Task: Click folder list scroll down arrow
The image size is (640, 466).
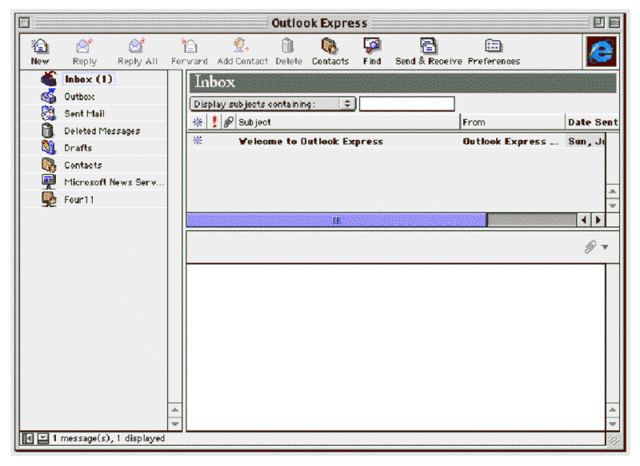Action: coord(175,424)
